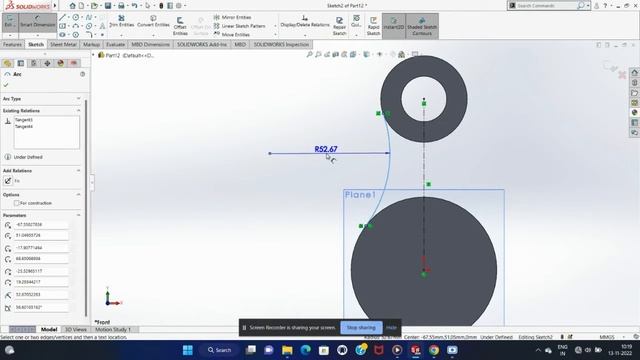Select the Corner Rectangle tool

tap(62, 26)
